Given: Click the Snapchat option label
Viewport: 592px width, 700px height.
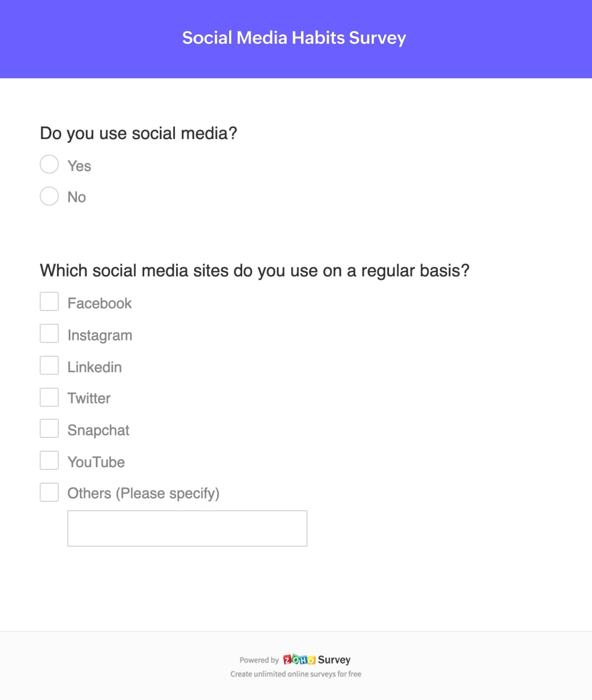Looking at the screenshot, I should (98, 430).
